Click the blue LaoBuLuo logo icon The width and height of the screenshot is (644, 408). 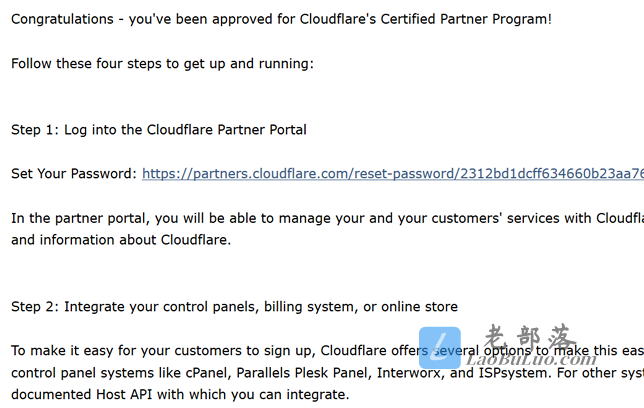[x=439, y=348]
